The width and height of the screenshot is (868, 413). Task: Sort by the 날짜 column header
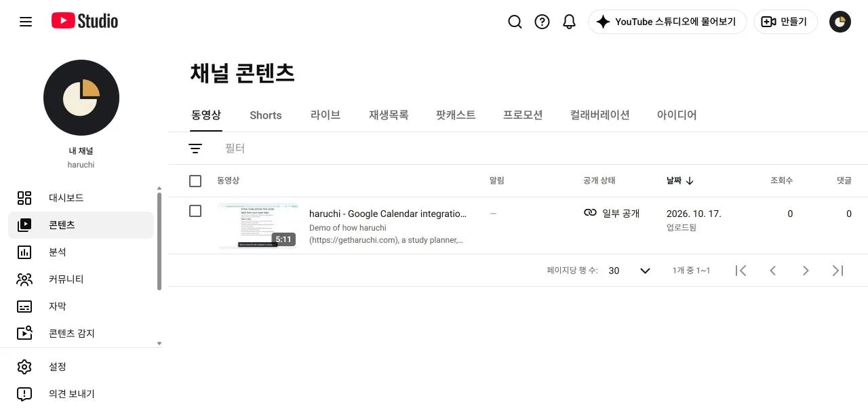pyautogui.click(x=679, y=181)
